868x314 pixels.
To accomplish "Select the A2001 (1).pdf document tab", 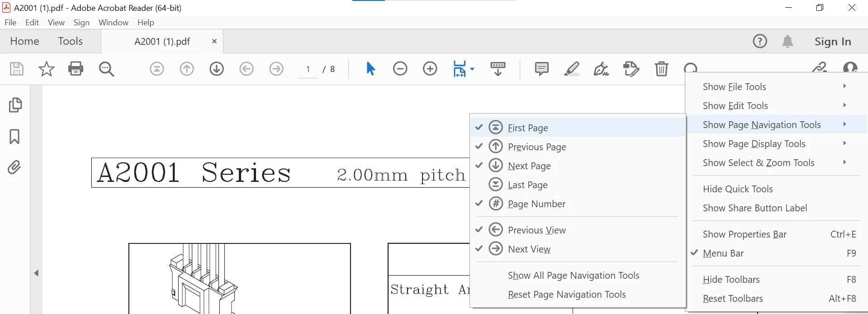I will point(162,41).
